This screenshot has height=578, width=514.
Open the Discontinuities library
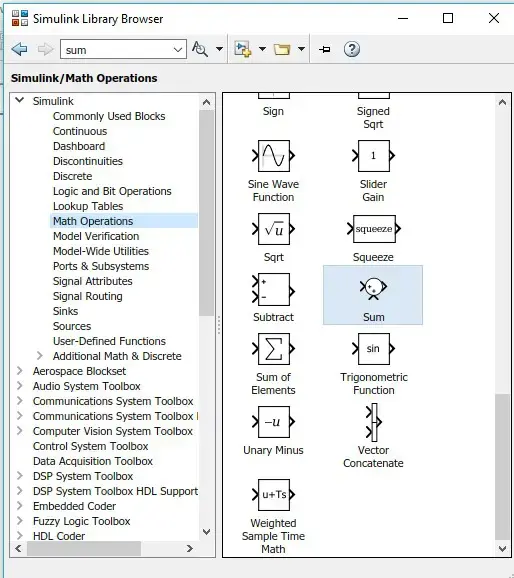click(x=88, y=161)
